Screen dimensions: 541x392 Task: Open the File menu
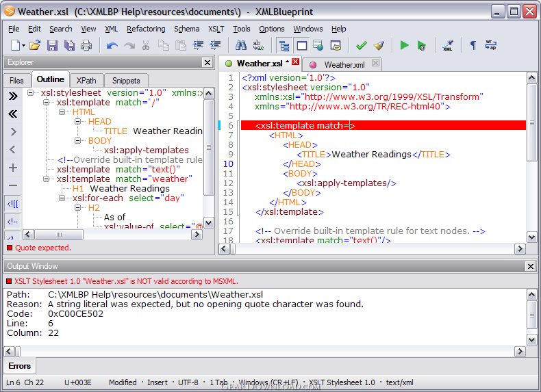click(14, 29)
